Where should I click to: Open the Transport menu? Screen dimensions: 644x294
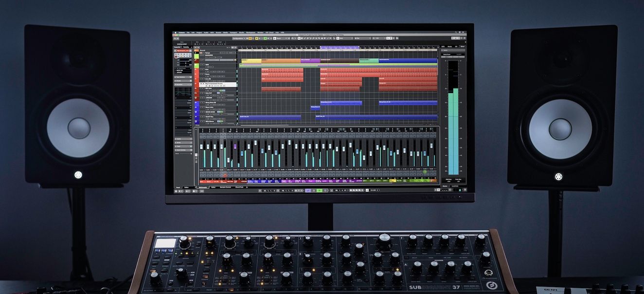click(x=233, y=33)
